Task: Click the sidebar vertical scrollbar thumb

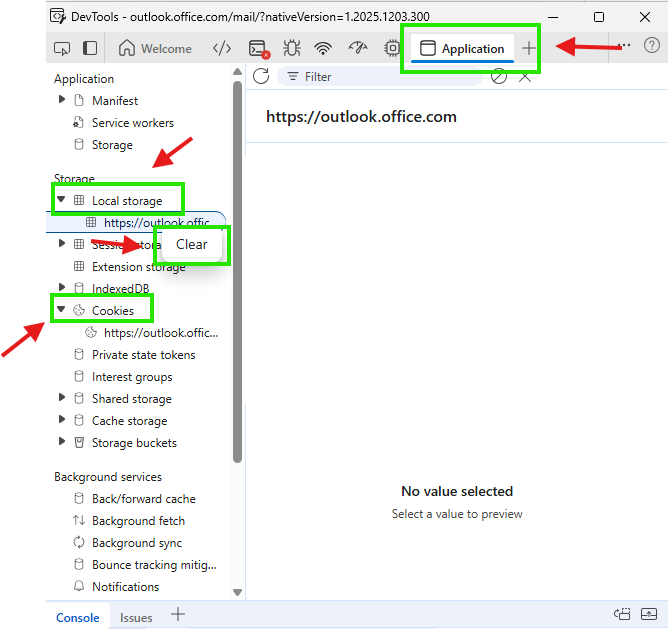Action: [x=238, y=272]
